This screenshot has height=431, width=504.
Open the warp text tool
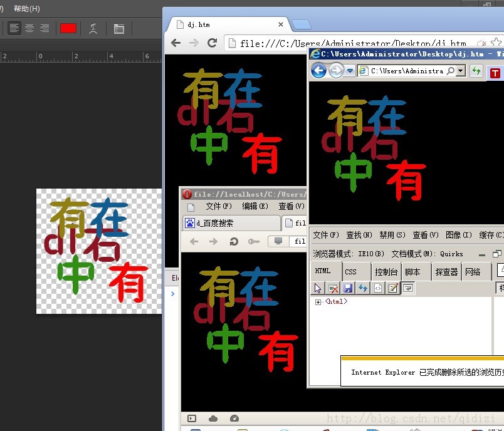tap(93, 29)
